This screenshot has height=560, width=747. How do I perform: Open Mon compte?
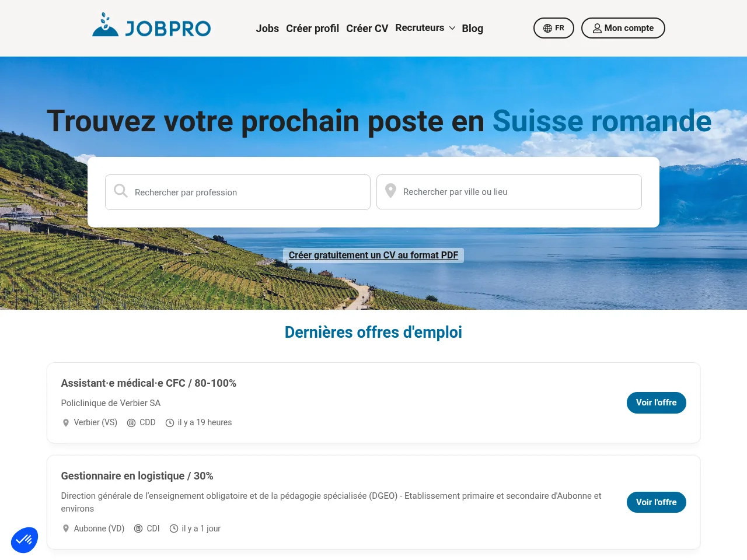click(x=623, y=28)
